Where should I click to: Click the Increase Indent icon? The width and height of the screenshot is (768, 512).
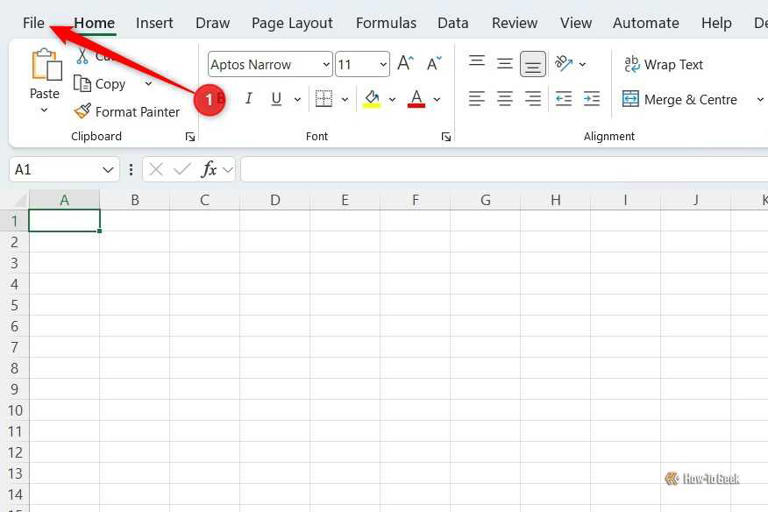pyautogui.click(x=592, y=99)
